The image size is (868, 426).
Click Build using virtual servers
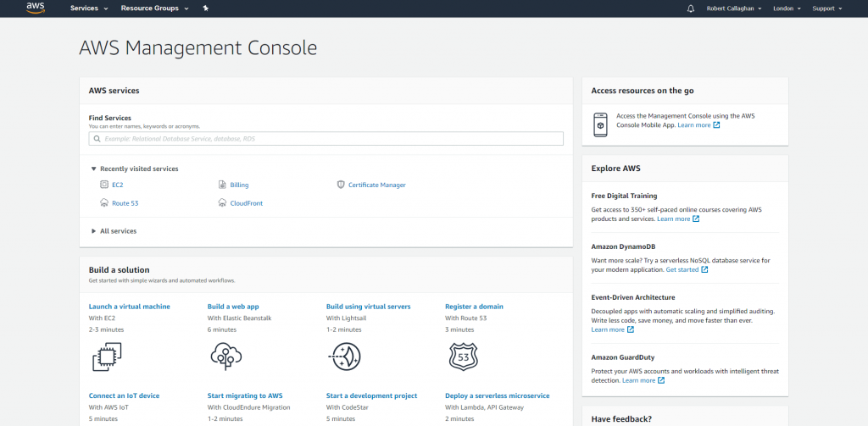click(368, 307)
